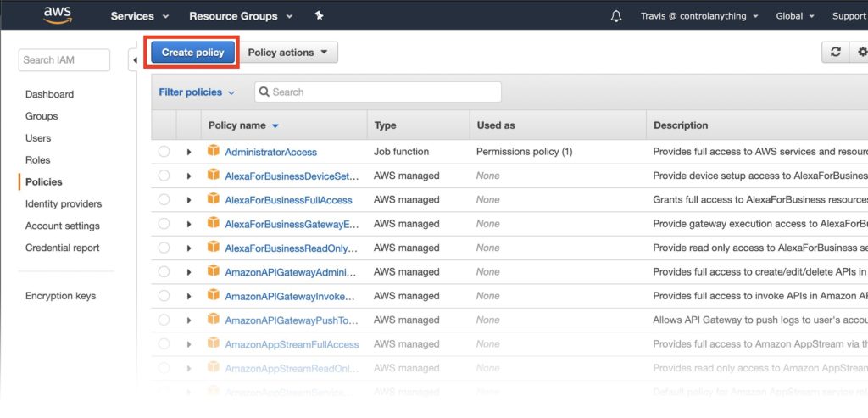This screenshot has height=418, width=868.
Task: Open the AWS home logo
Action: (x=58, y=15)
